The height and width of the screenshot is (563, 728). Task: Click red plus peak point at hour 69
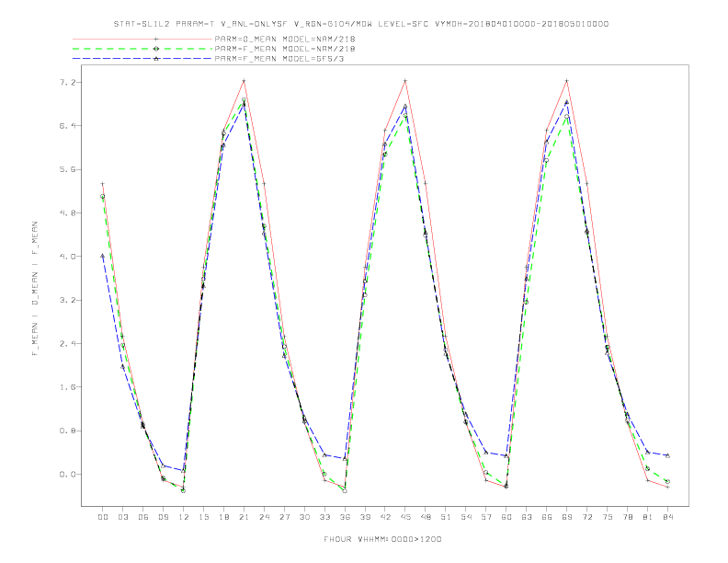(567, 81)
